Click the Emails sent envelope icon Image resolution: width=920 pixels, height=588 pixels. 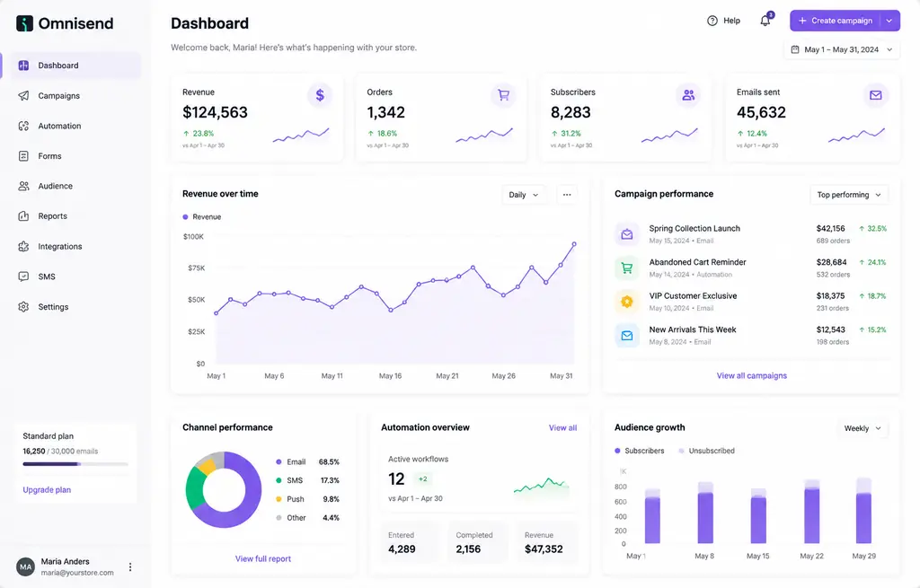[x=875, y=95]
